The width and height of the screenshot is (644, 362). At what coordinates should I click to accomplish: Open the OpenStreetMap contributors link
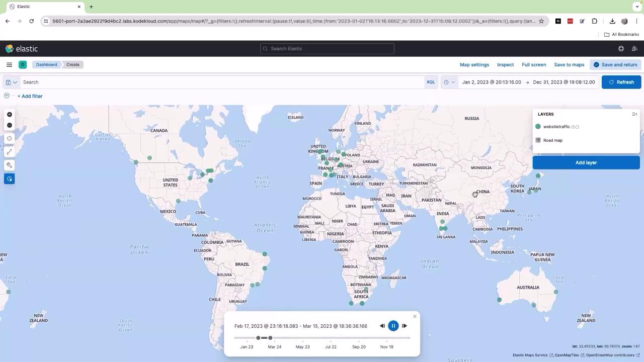(613, 355)
